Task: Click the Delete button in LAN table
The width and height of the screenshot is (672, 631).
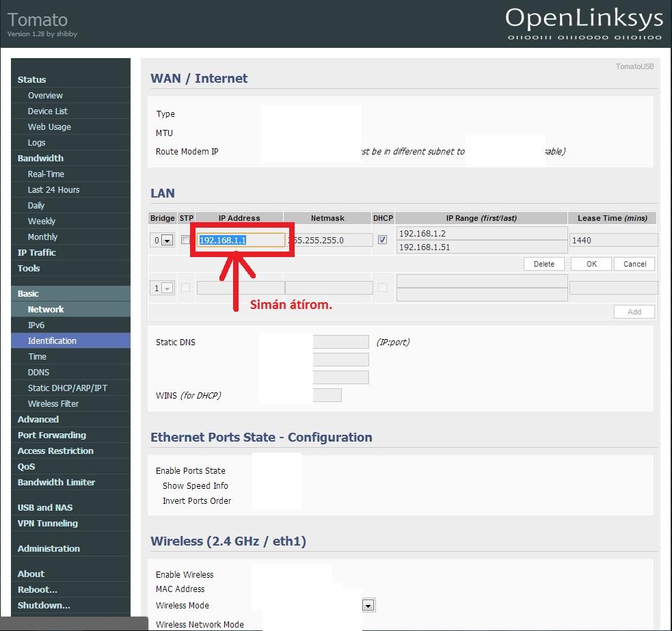Action: point(544,264)
